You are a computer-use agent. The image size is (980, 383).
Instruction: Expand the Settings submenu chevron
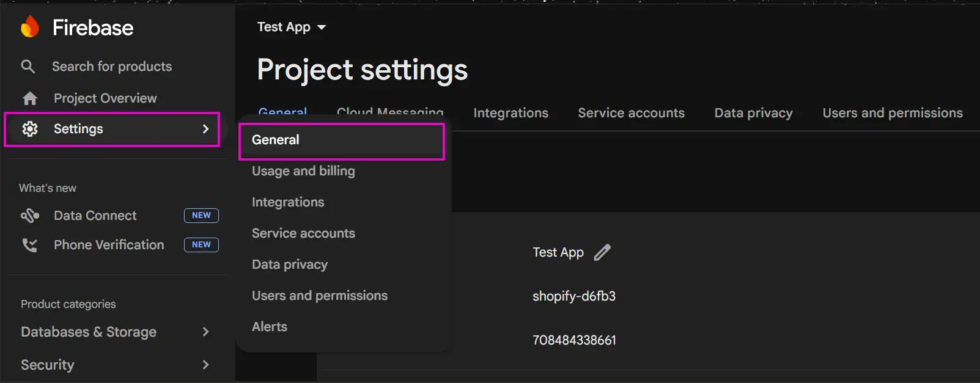205,129
